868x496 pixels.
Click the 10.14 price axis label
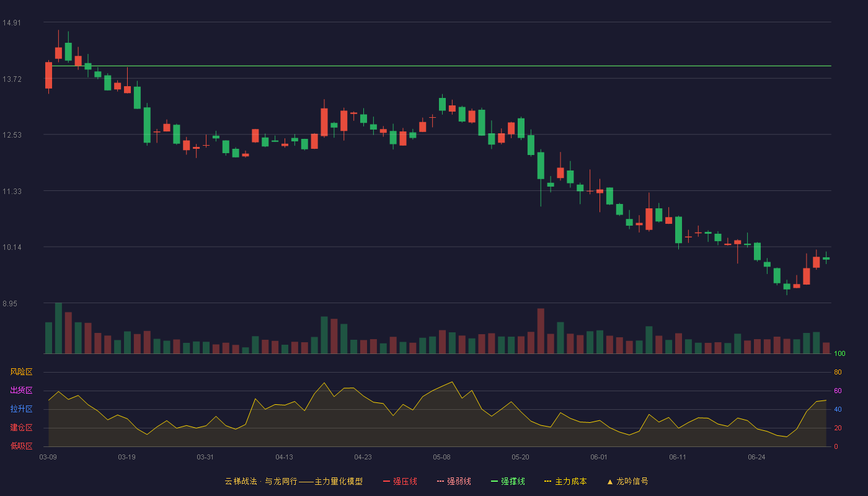click(12, 247)
